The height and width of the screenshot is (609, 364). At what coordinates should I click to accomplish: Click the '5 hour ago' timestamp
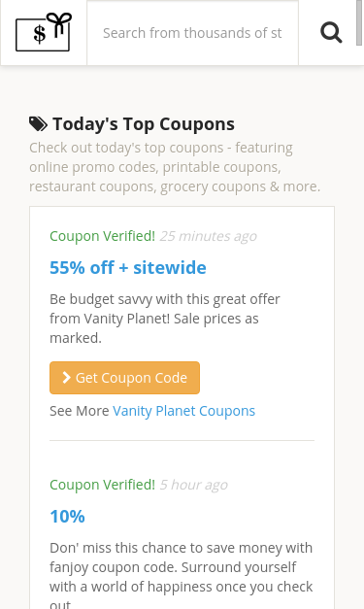click(193, 485)
